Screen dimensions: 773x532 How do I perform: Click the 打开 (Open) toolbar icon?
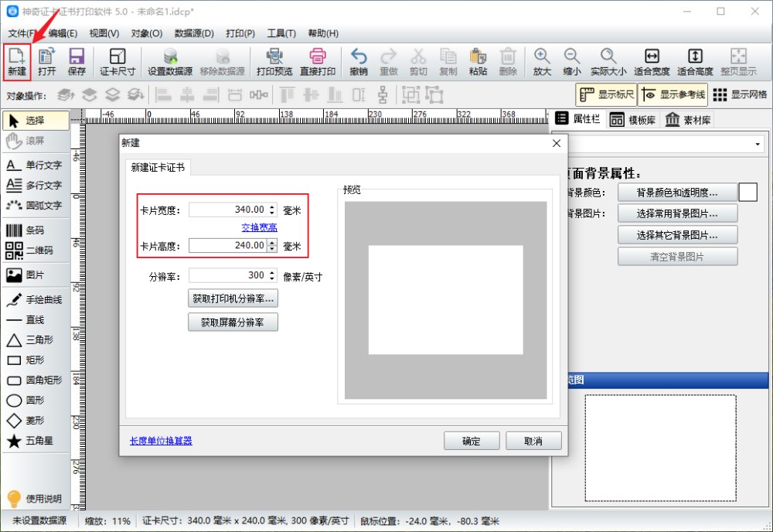click(47, 62)
